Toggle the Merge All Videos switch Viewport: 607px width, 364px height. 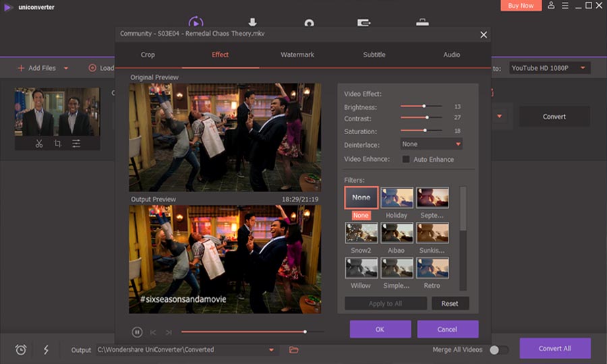click(498, 350)
